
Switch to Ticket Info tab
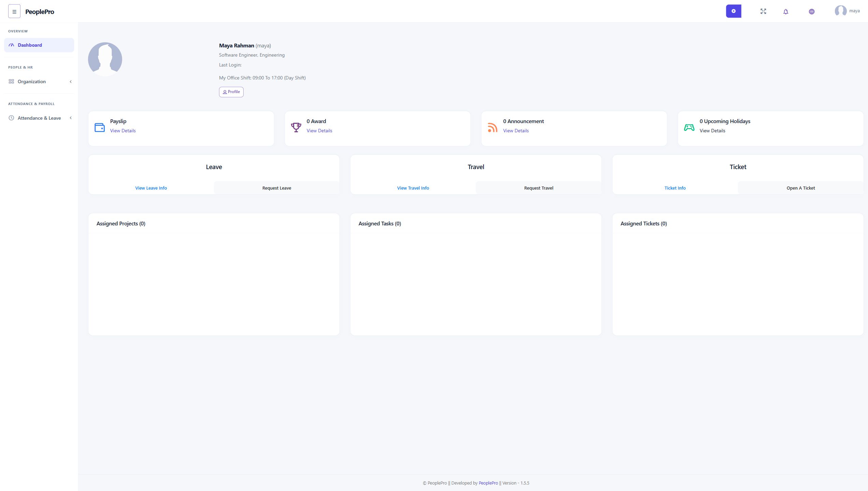(x=675, y=188)
